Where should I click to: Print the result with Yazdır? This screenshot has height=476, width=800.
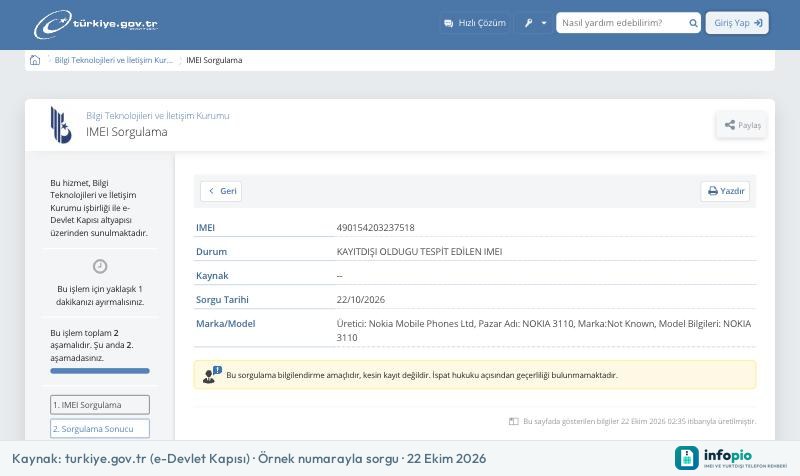[x=726, y=191]
